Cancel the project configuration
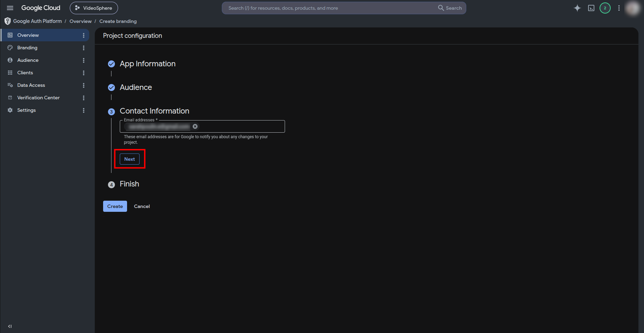Viewport: 644px width, 333px height. coord(142,206)
